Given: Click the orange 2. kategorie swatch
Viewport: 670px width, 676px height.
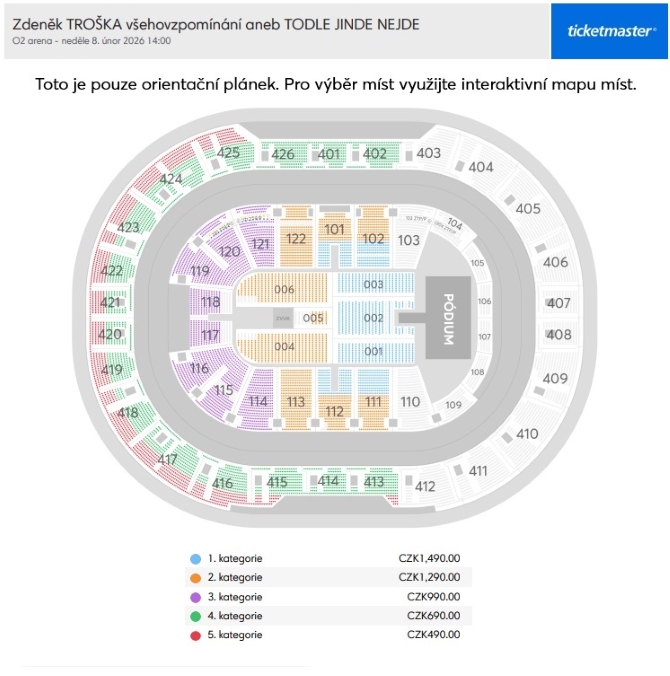Looking at the screenshot, I should [195, 578].
